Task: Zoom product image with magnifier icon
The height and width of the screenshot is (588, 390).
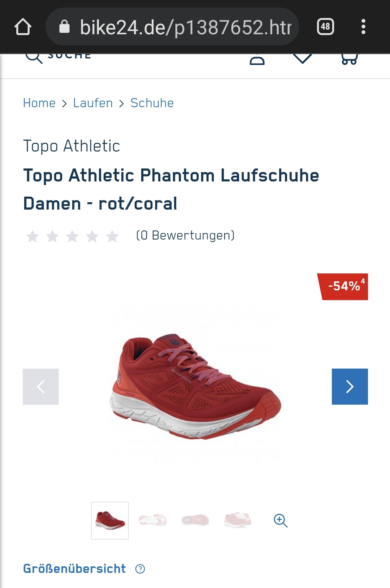Action: coord(281,521)
